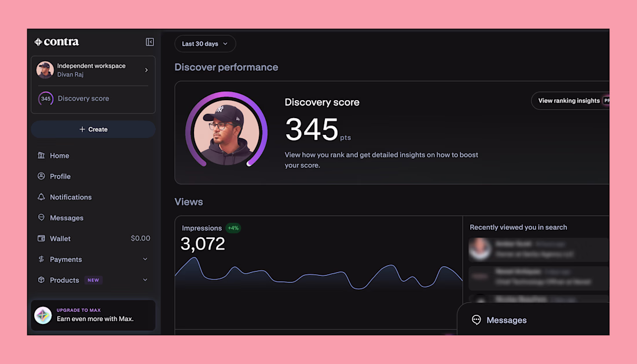Click the Wallet icon
Screen dimensions: 637x364
point(41,238)
